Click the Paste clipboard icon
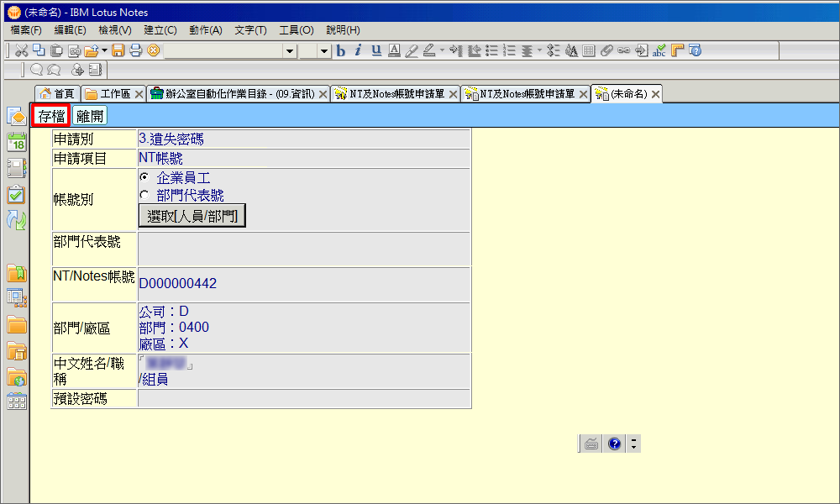Viewport: 840px width, 504px height. (x=56, y=50)
